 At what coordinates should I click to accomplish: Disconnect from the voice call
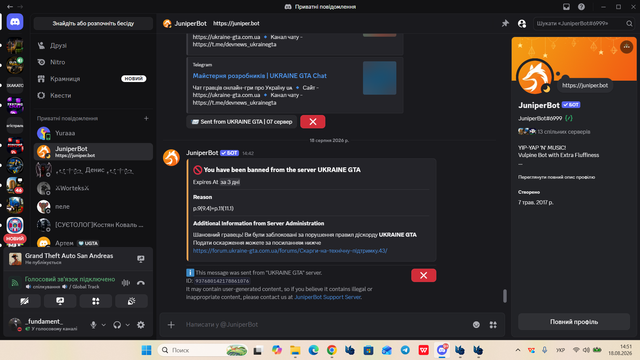141,282
